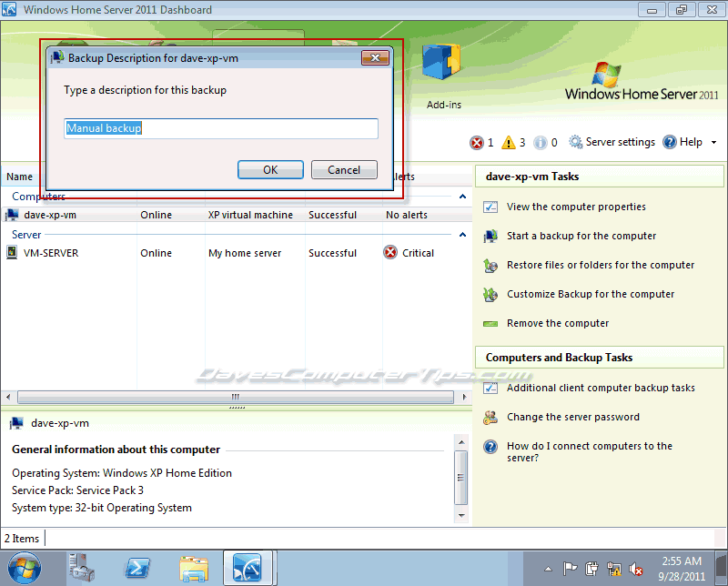Start a backup for the computer

(581, 236)
